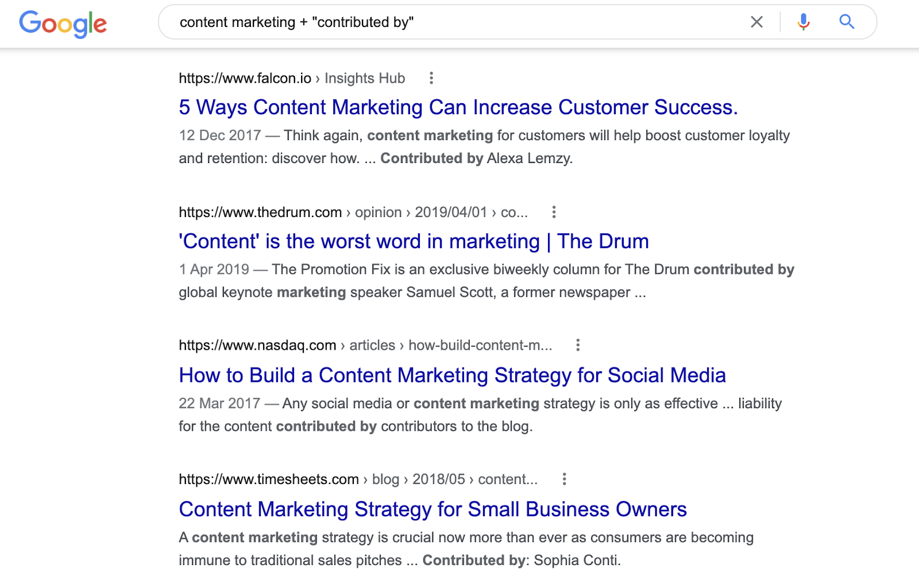Image resolution: width=919 pixels, height=588 pixels.
Task: Click the nasdaq.com articles URL breadcrumb
Action: [365, 345]
